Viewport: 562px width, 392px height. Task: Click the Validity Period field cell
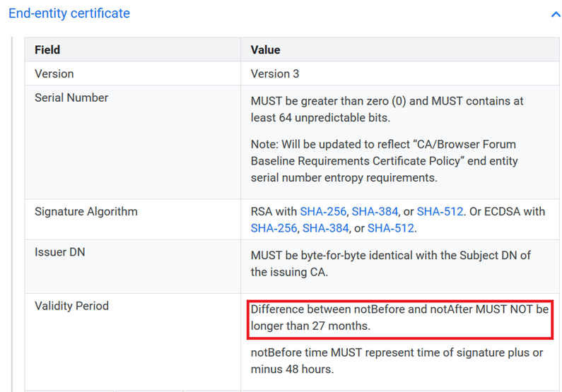tap(71, 306)
